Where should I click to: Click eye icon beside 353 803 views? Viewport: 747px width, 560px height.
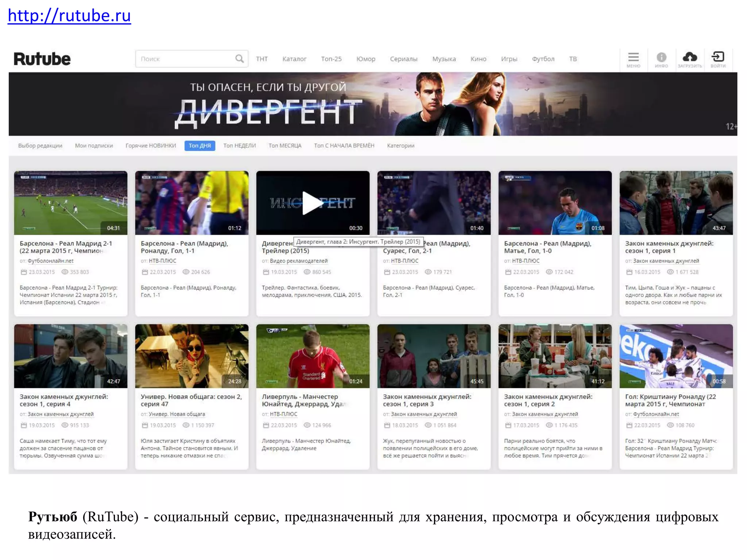click(65, 272)
